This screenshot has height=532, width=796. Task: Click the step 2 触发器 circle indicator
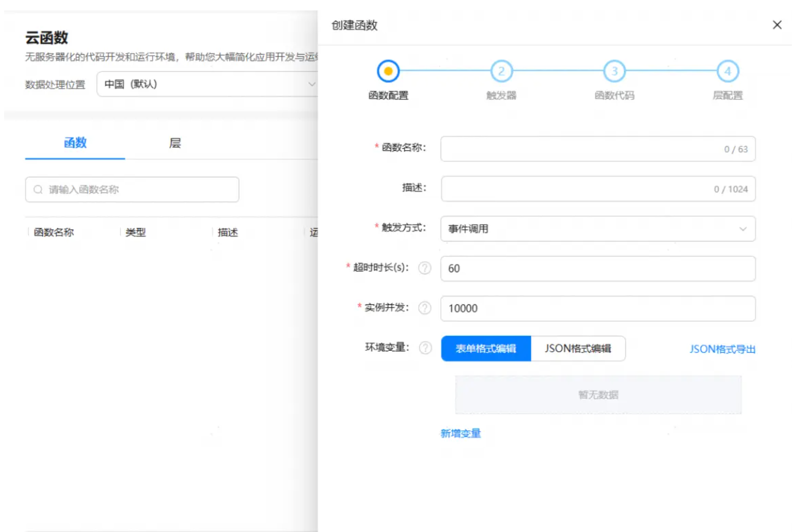point(501,71)
